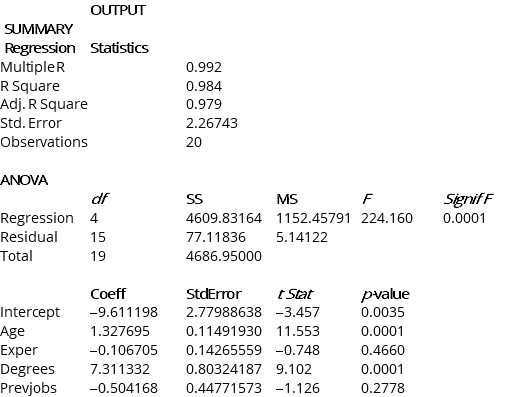The image size is (528, 397).
Task: Click the Total df value 19
Action: tap(98, 256)
